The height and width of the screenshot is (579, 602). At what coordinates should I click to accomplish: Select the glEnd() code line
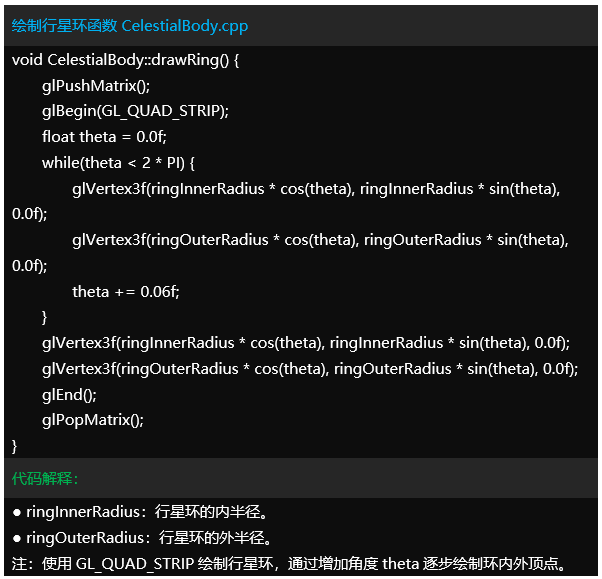[69, 395]
